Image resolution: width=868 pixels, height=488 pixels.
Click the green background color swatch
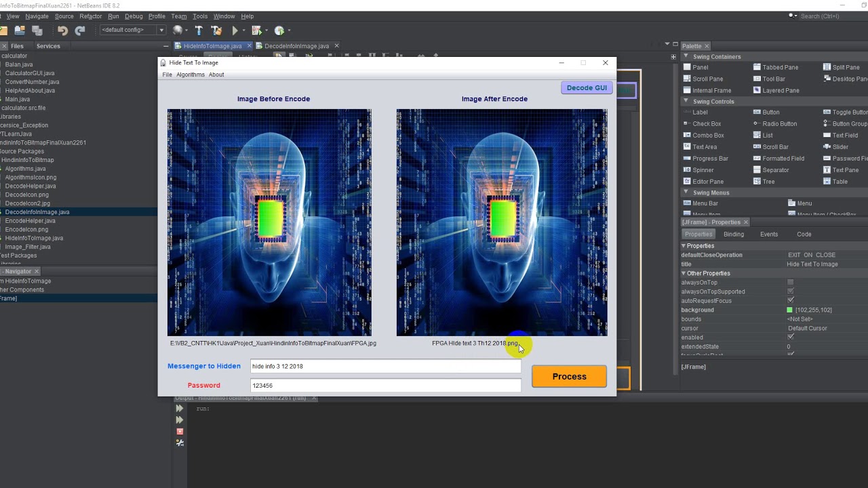click(x=789, y=310)
